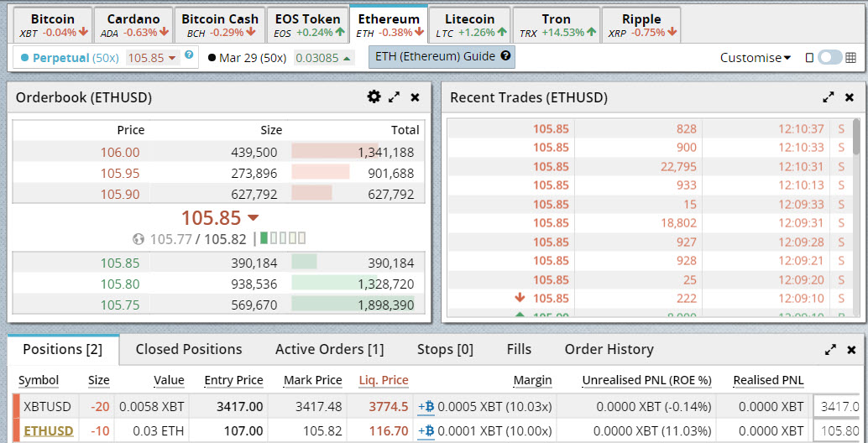Click the 106.00 ask price
868x443 pixels.
[120, 153]
